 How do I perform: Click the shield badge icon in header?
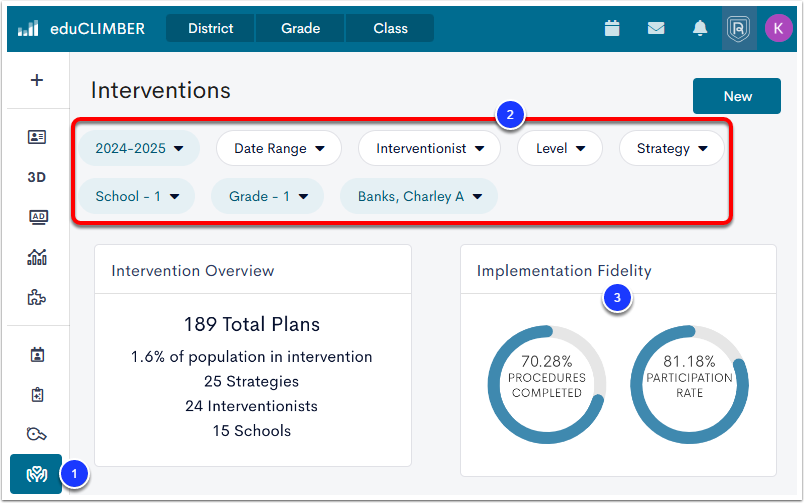pos(738,28)
